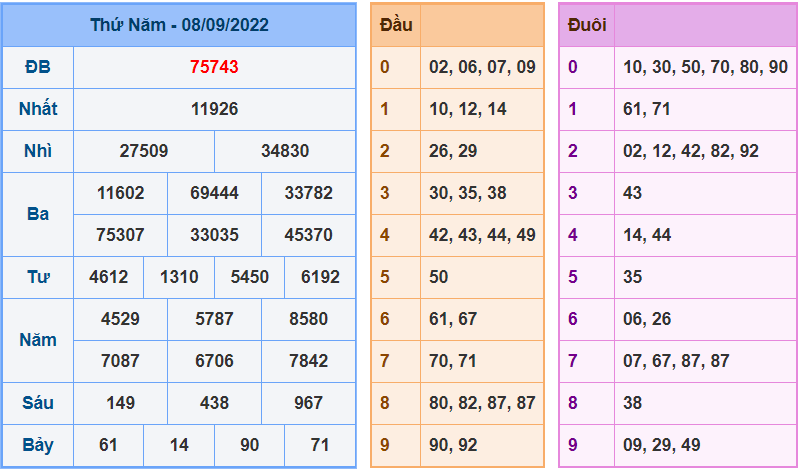Select the Bảy prize cell showing 71
This screenshot has width=798, height=469.
coord(320,445)
